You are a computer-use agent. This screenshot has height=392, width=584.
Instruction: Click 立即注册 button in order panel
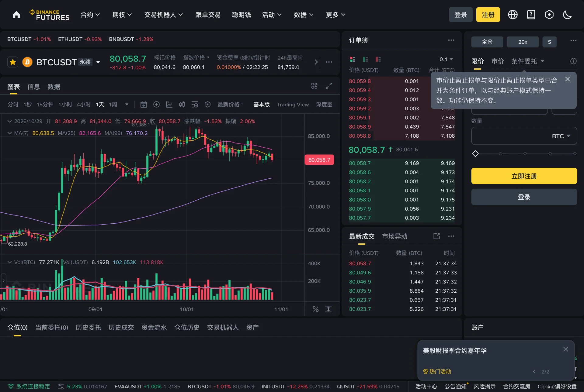pyautogui.click(x=524, y=176)
